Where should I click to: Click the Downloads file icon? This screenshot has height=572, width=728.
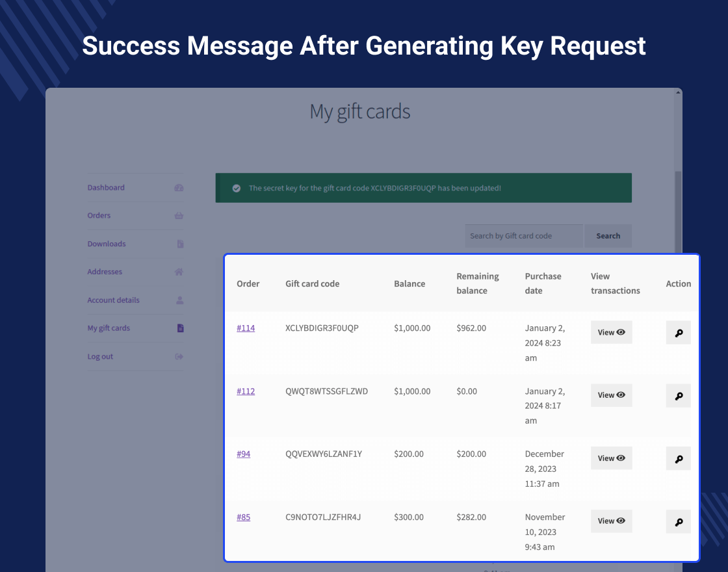179,243
